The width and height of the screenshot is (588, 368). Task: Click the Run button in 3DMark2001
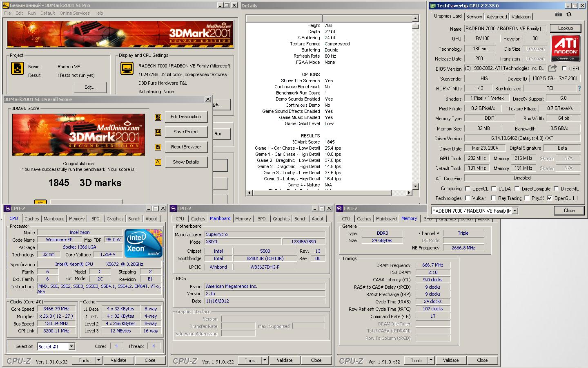tap(222, 134)
